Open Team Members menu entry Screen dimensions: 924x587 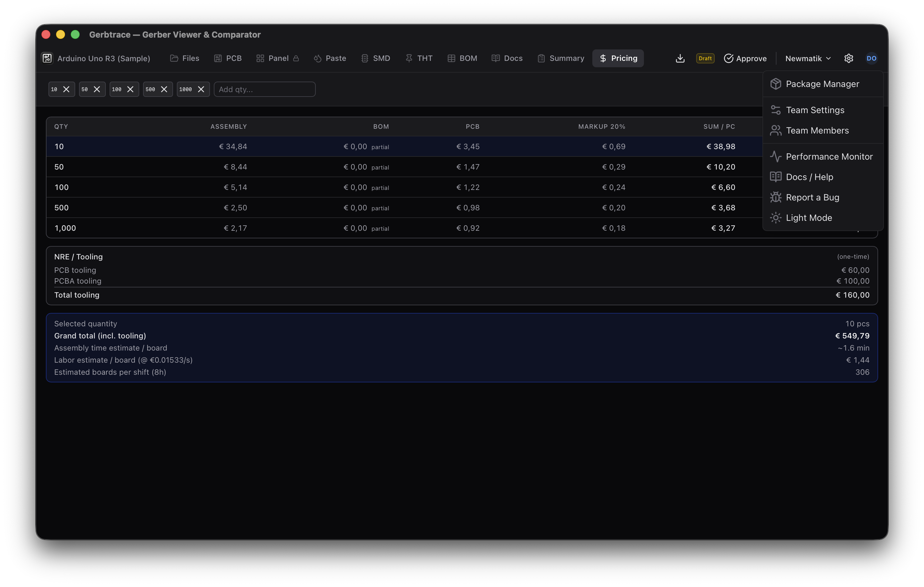(x=823, y=131)
